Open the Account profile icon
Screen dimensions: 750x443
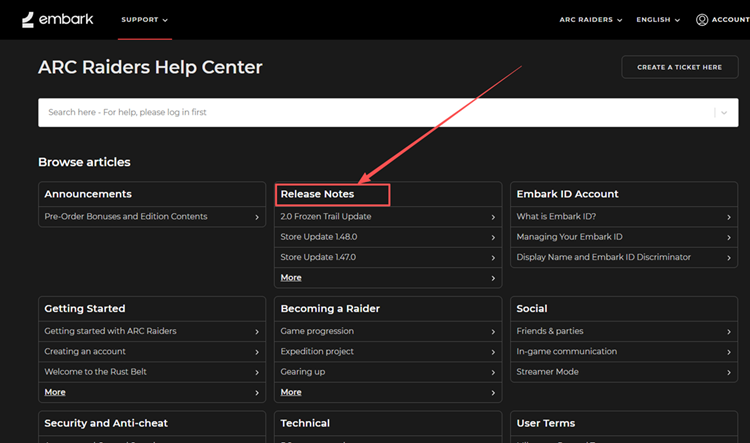pos(702,20)
